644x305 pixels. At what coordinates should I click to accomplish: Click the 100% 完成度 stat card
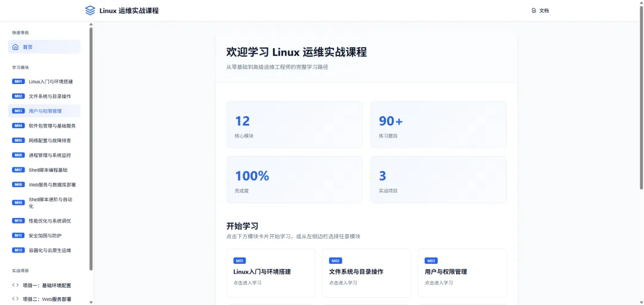[295, 179]
